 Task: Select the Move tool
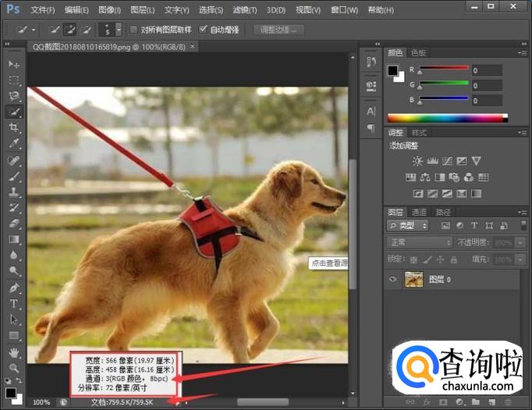(x=14, y=64)
